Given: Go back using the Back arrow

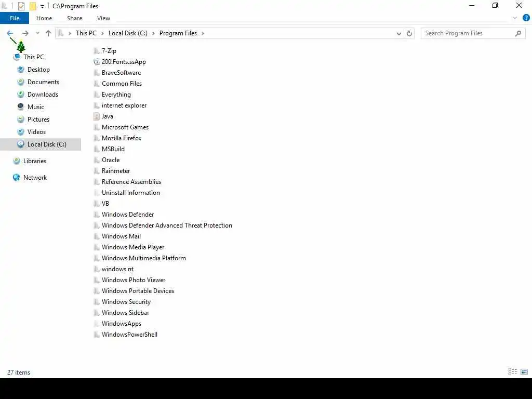Looking at the screenshot, I should [10, 33].
